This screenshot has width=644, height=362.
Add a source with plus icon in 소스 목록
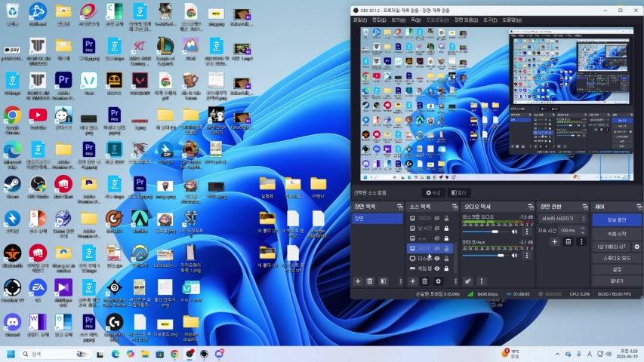pyautogui.click(x=413, y=281)
